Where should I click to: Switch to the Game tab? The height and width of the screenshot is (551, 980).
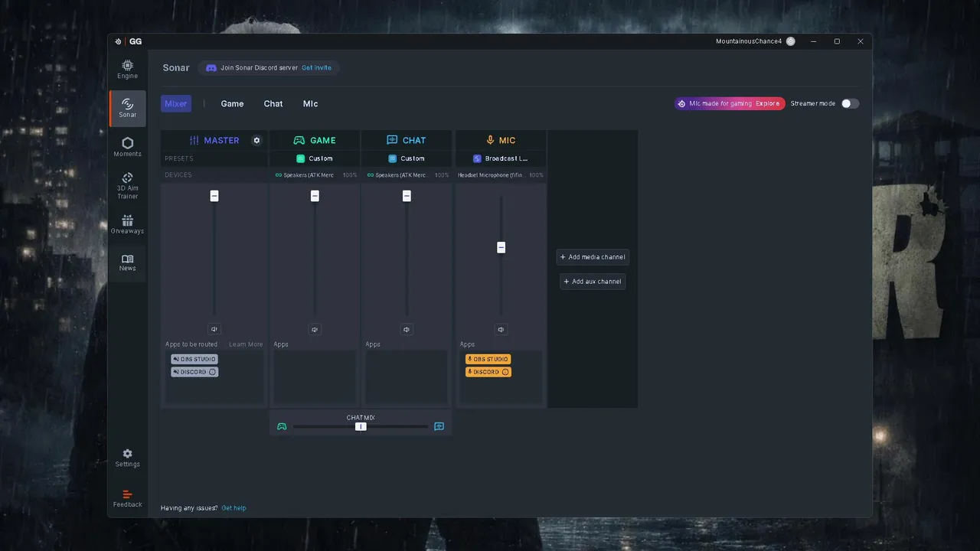tap(232, 103)
